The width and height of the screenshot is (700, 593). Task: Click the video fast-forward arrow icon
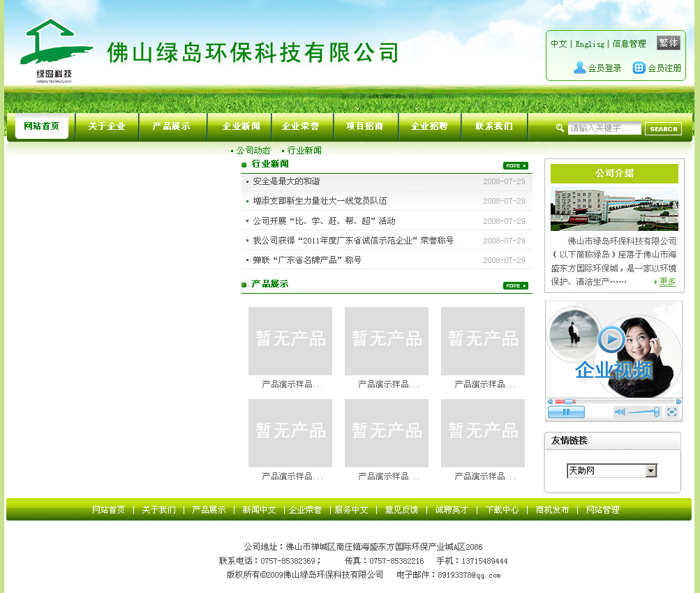(678, 402)
